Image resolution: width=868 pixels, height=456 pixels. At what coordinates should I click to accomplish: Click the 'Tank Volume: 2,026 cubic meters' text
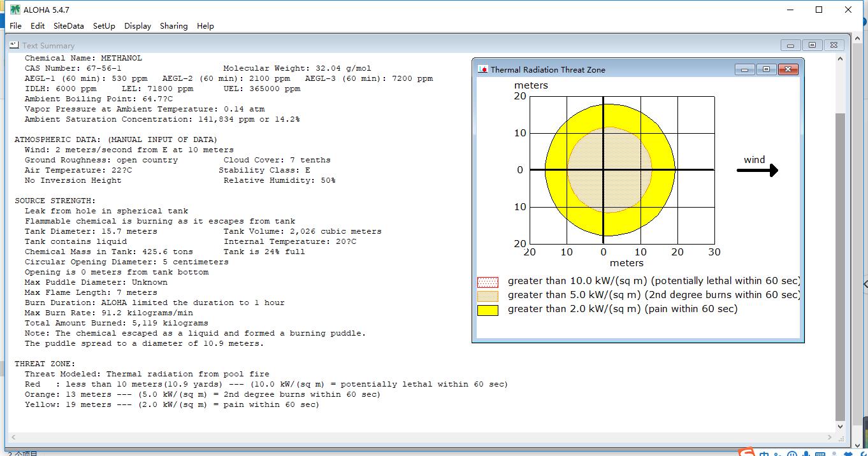click(303, 231)
